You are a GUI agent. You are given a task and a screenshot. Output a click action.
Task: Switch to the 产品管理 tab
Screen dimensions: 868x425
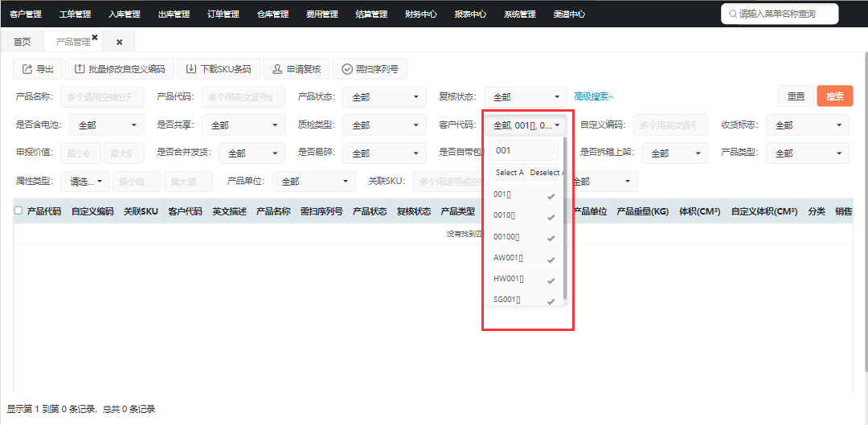(72, 42)
